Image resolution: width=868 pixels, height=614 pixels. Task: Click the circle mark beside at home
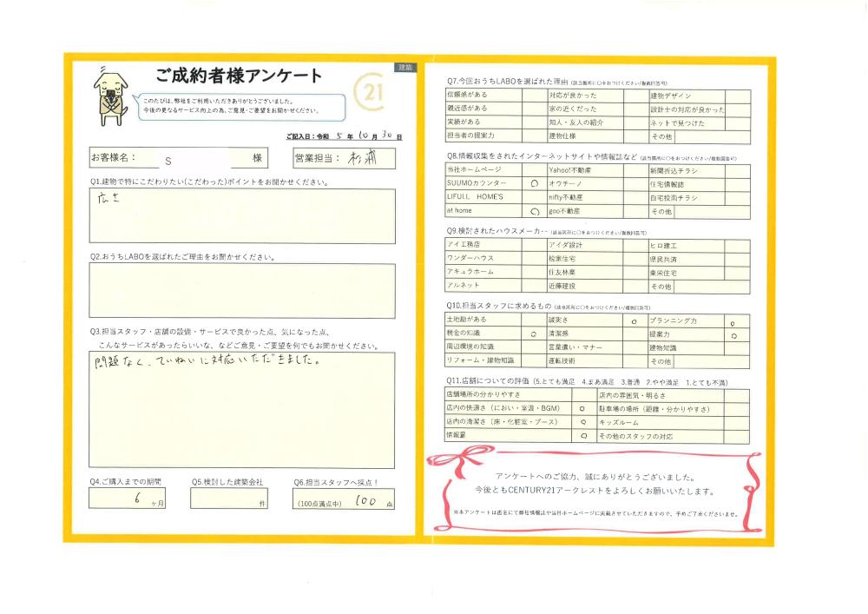[535, 211]
